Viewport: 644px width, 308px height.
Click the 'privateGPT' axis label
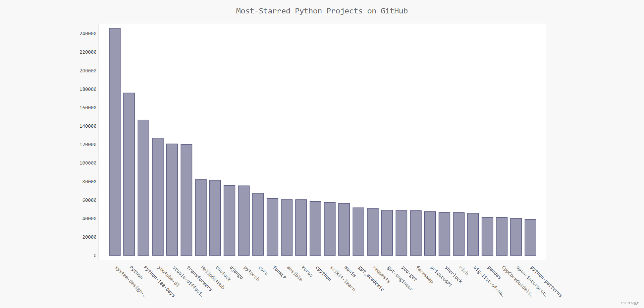point(441,276)
